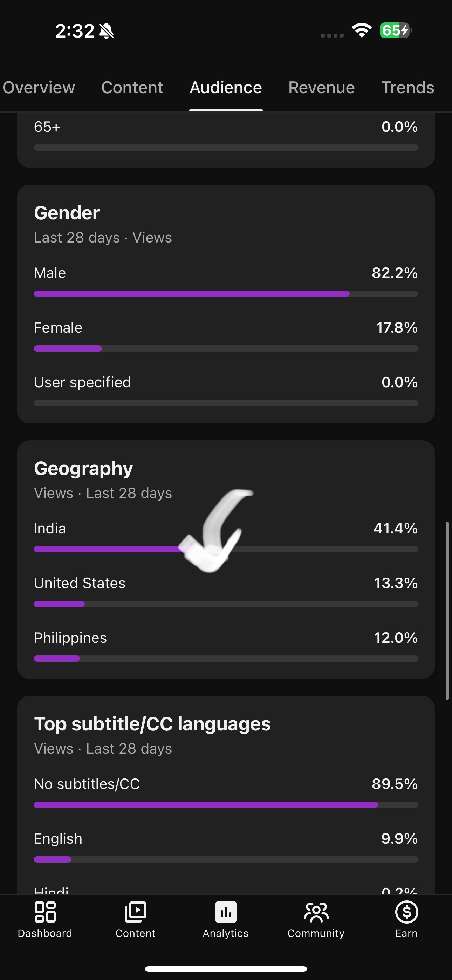Tap the battery charging indicator
Viewport: 452px width, 980px height.
point(396,30)
